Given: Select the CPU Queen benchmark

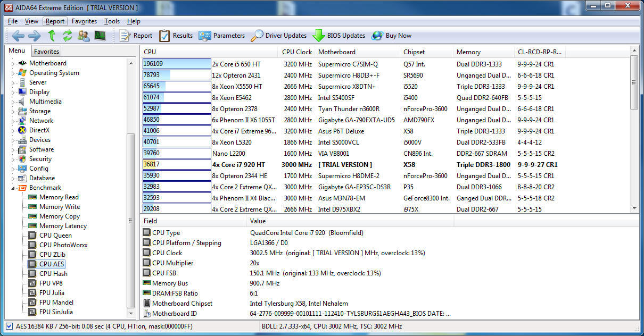Looking at the screenshot, I should pos(55,236).
